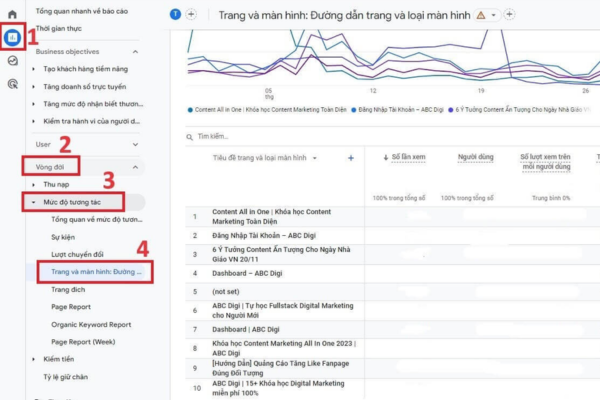Toggle 6 Ý Tưởng Content legend series

click(518, 110)
